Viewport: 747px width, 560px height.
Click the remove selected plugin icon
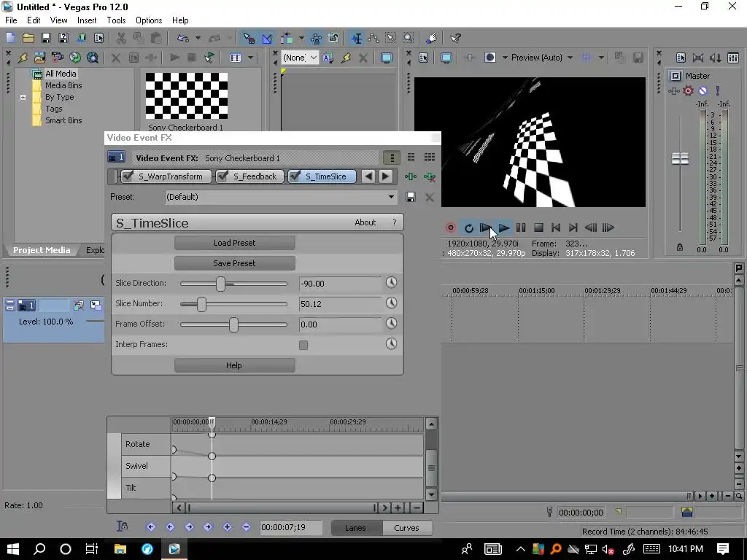point(429,177)
